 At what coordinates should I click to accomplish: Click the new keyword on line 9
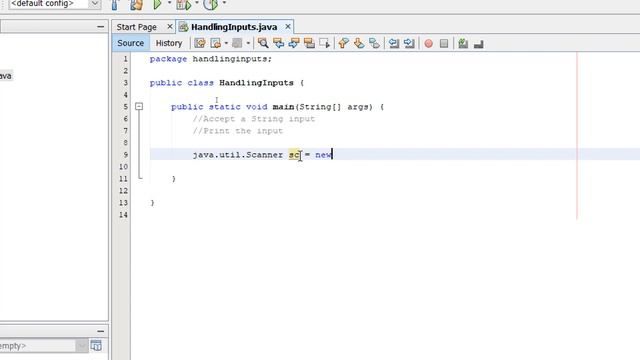323,155
